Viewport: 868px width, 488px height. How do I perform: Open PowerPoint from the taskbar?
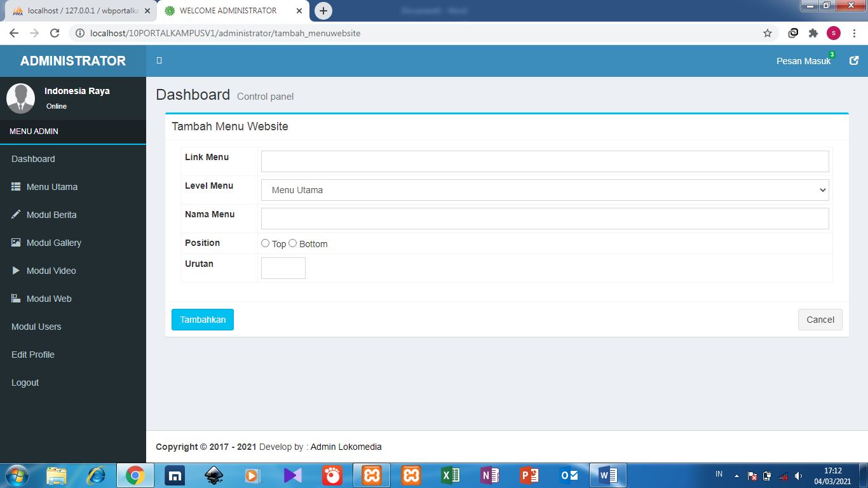(x=529, y=475)
